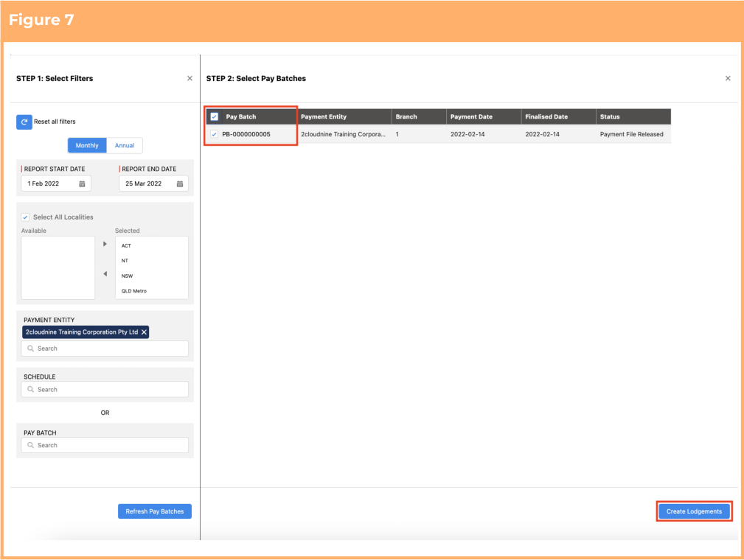744x560 pixels.
Task: Click the Finalised Date column header
Action: coord(546,116)
